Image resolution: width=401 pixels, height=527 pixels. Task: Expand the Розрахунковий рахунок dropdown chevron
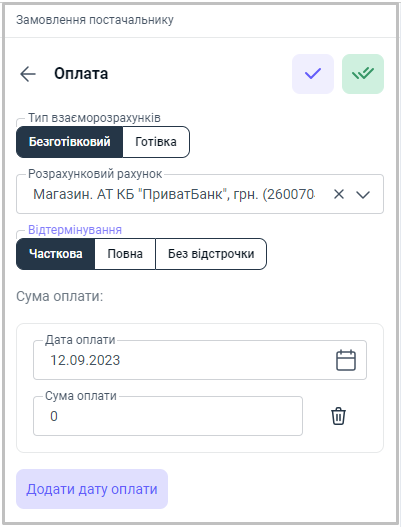coord(363,194)
